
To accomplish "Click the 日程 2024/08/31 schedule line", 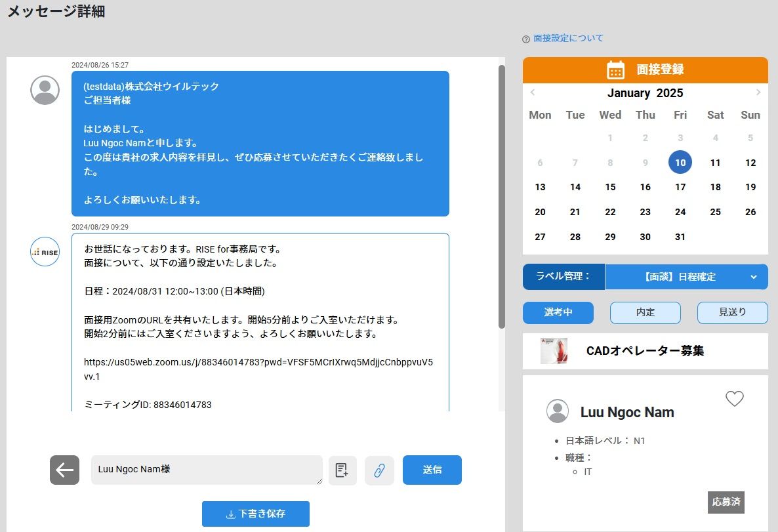I will coord(174,291).
